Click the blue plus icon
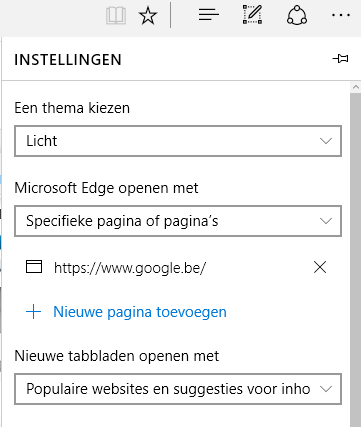The height and width of the screenshot is (427, 361). [x=33, y=312]
